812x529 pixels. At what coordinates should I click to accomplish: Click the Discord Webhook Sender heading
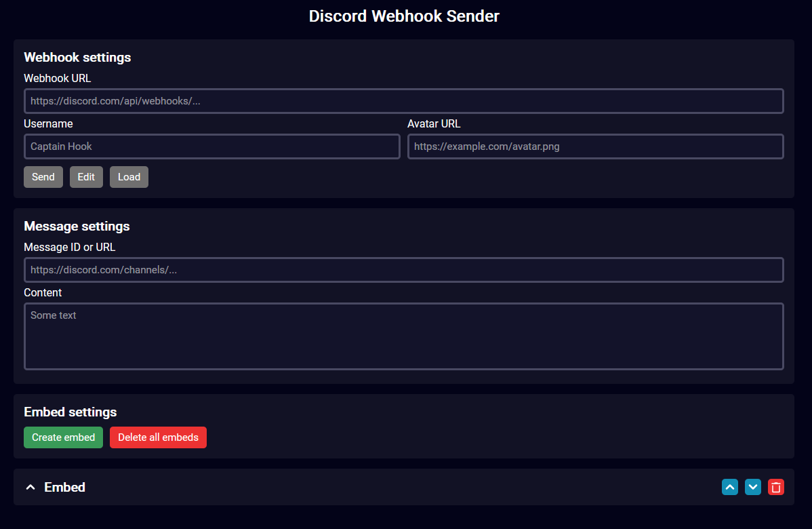click(x=404, y=16)
